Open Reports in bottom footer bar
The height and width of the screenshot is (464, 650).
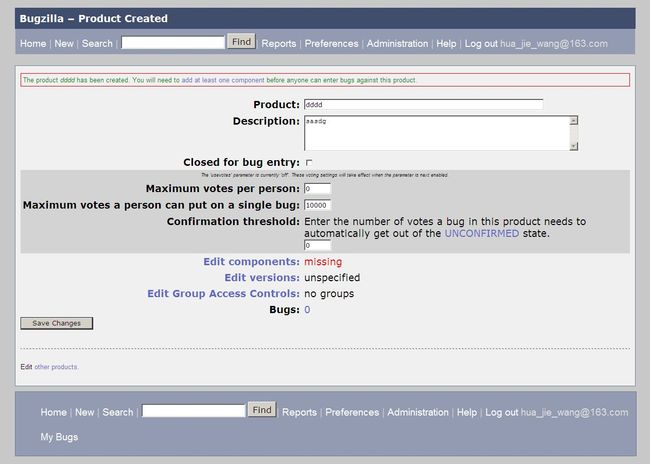299,412
